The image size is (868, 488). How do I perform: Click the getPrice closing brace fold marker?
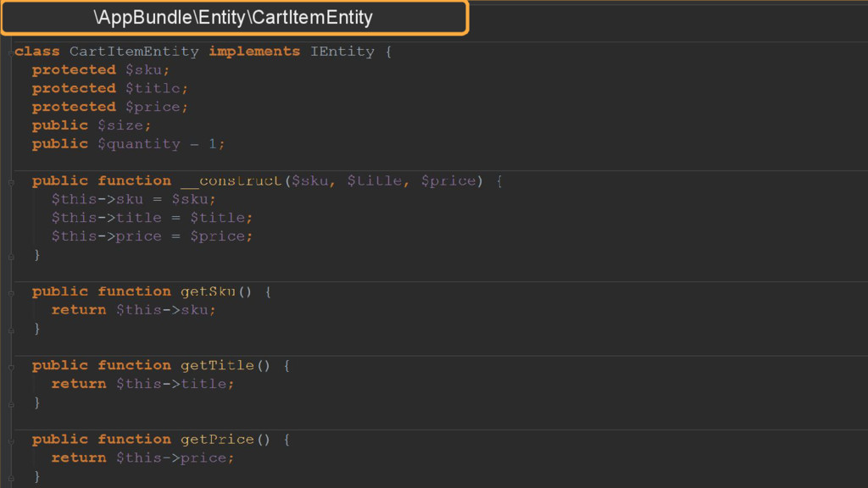(11, 478)
